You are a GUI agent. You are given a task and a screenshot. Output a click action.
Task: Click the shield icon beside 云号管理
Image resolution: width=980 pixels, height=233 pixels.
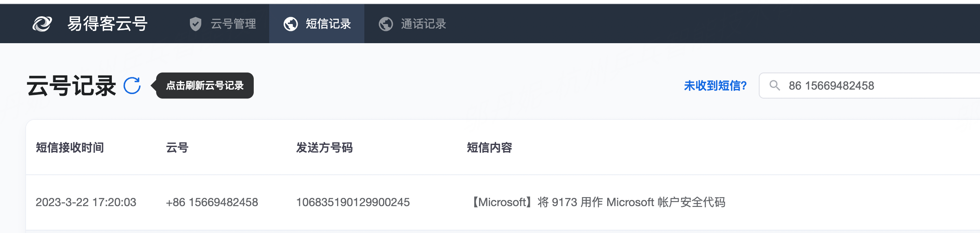pos(196,24)
